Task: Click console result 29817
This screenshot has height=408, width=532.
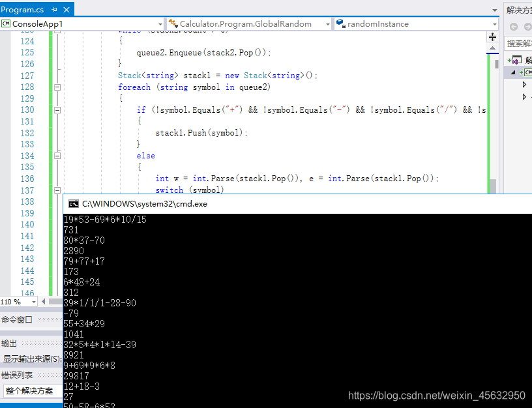Action: (76, 376)
